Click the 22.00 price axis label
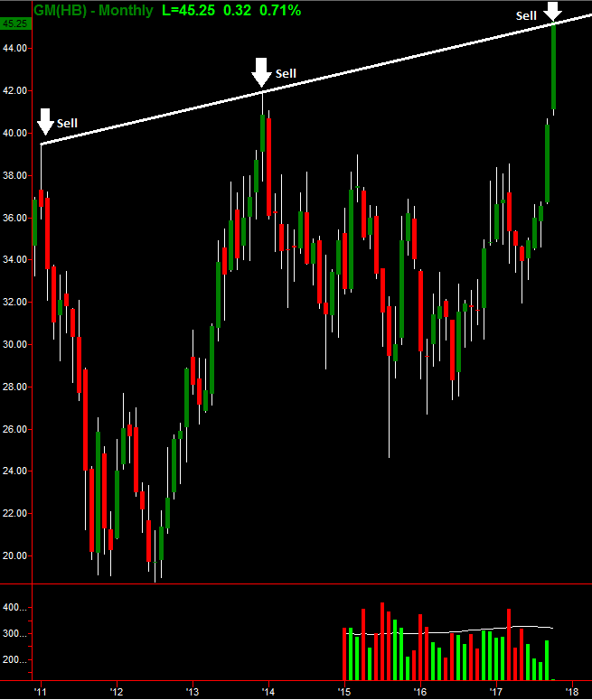Image resolution: width=592 pixels, height=700 pixels. pos(15,513)
